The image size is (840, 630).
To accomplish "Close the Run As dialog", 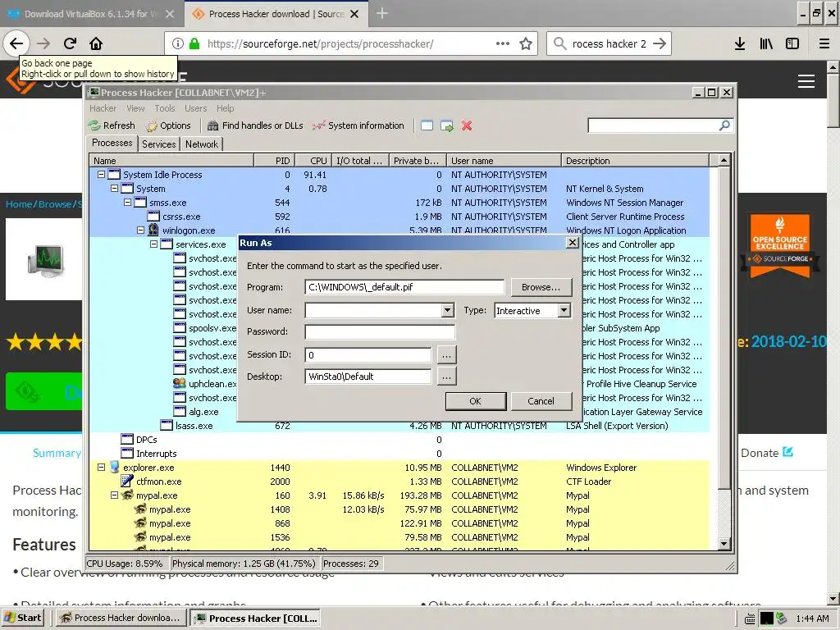I will [572, 243].
